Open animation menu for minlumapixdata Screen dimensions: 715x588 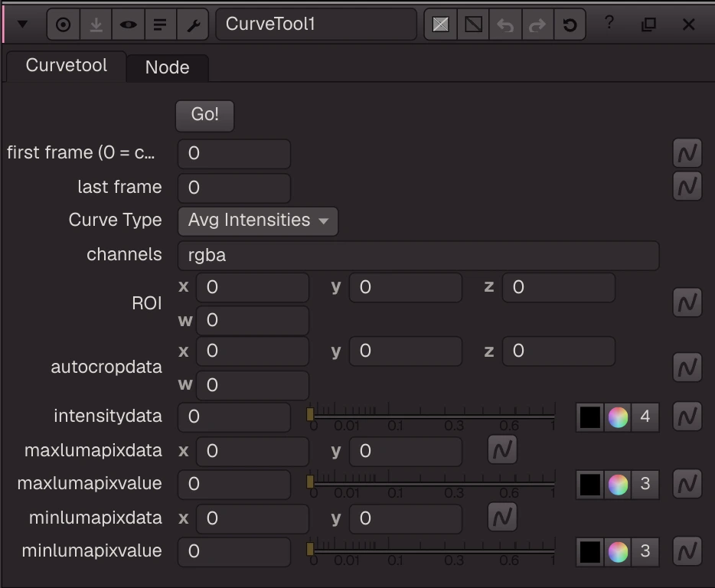(x=502, y=518)
